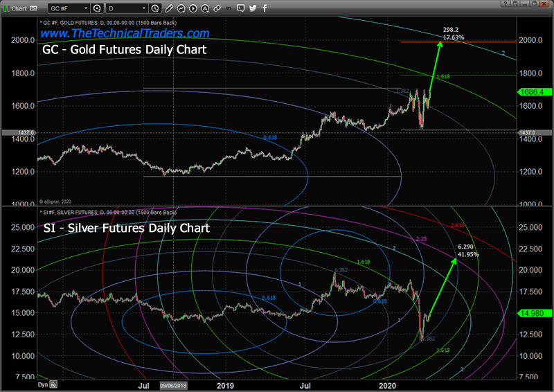Click the 25.000 right axis silver label

530,227
